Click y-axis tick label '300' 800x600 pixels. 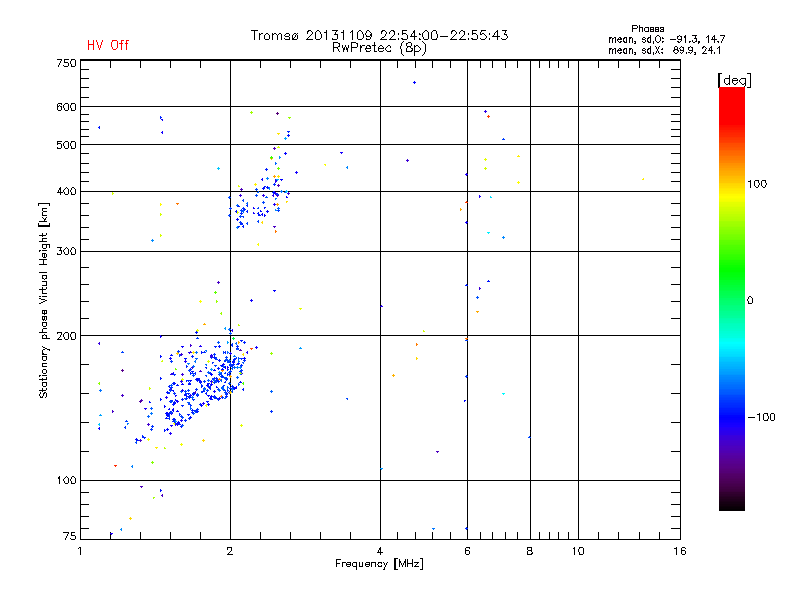pyautogui.click(x=66, y=252)
